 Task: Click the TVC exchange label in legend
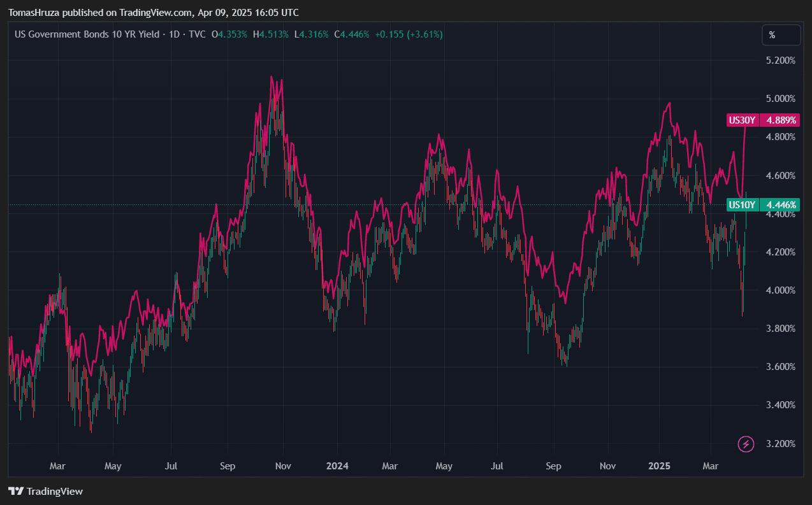coord(197,34)
